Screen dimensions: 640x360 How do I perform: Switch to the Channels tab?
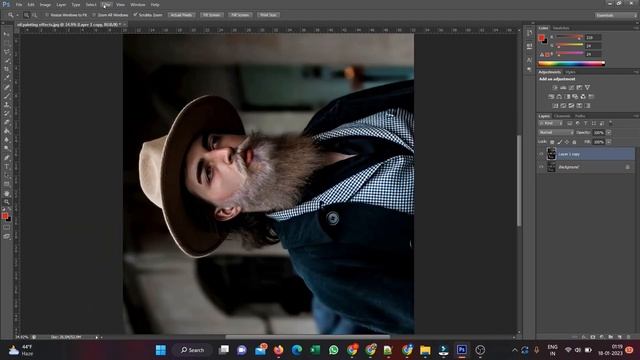562,116
